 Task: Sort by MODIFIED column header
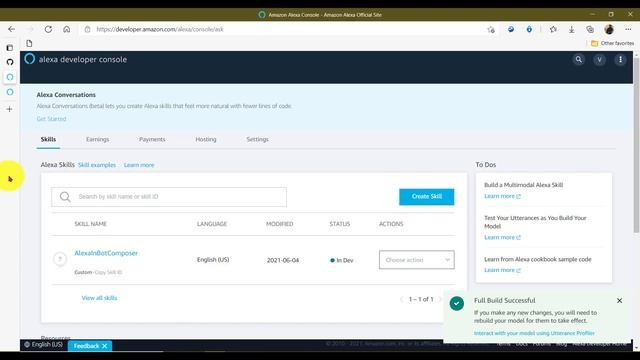280,224
